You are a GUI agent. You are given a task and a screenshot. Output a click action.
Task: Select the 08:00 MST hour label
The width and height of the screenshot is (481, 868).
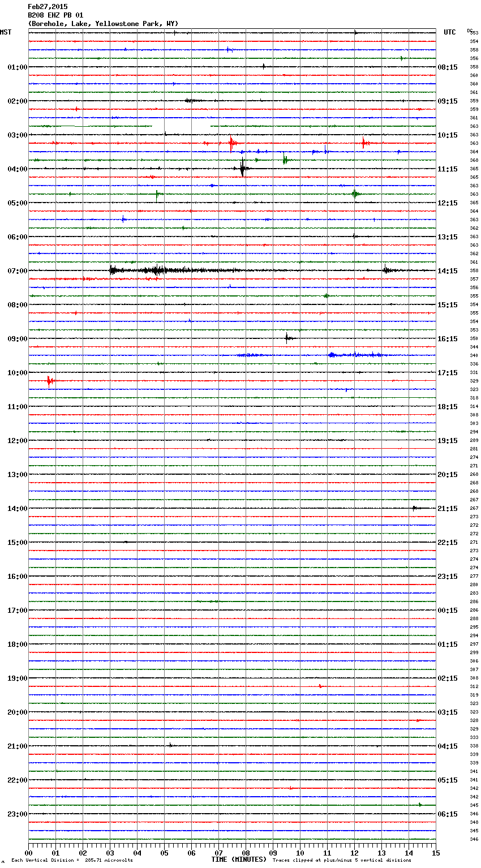pos(18,304)
